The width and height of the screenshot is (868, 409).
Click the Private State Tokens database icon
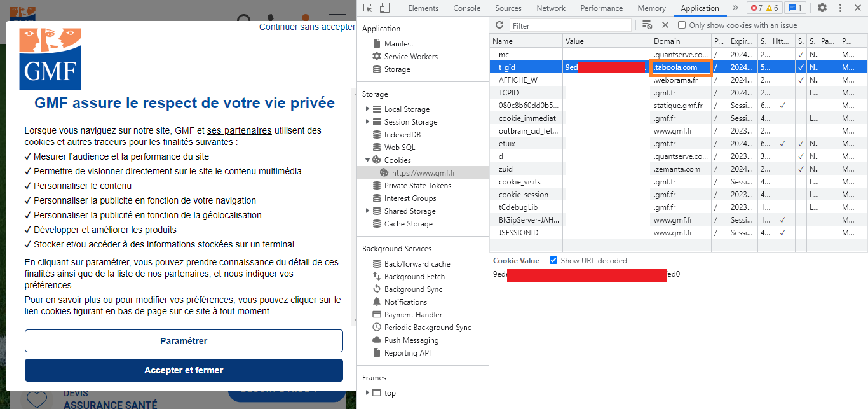click(377, 186)
